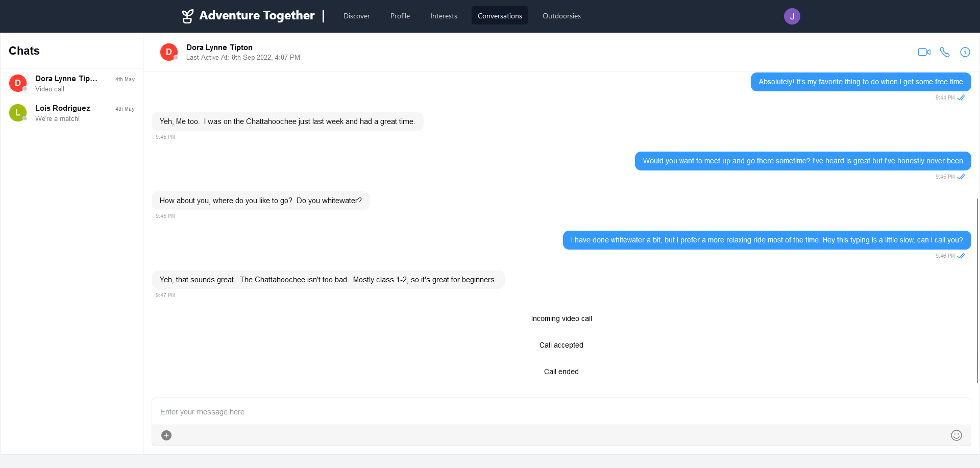Open the Outdoorsies page
This screenshot has width=980, height=468.
pyautogui.click(x=561, y=16)
